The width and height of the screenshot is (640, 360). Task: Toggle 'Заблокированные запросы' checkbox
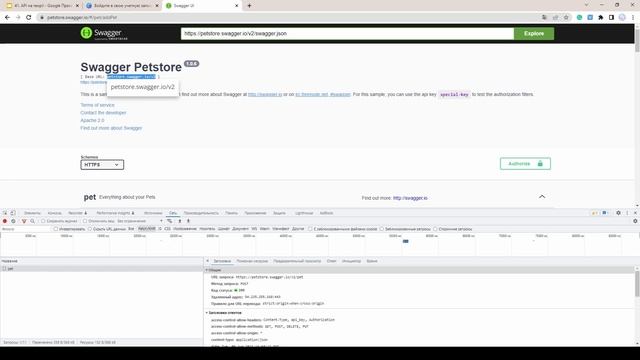coord(382,229)
